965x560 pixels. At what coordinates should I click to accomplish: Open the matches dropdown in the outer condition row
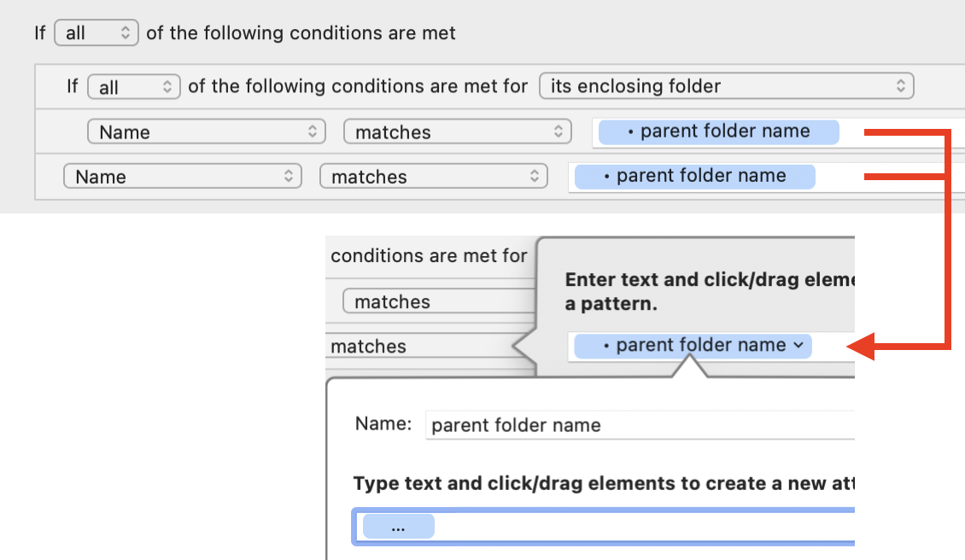coord(433,177)
